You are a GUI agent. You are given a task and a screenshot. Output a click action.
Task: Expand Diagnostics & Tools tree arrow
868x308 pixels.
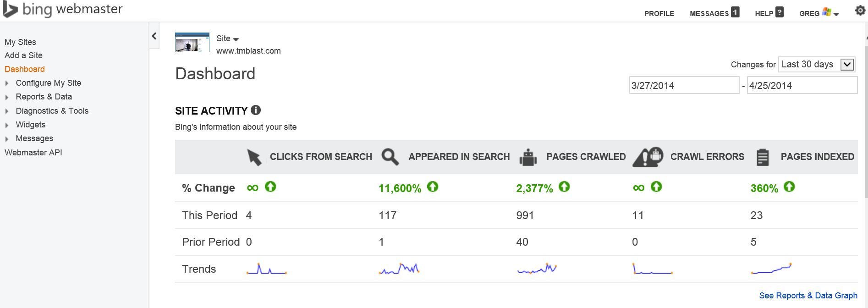7,111
